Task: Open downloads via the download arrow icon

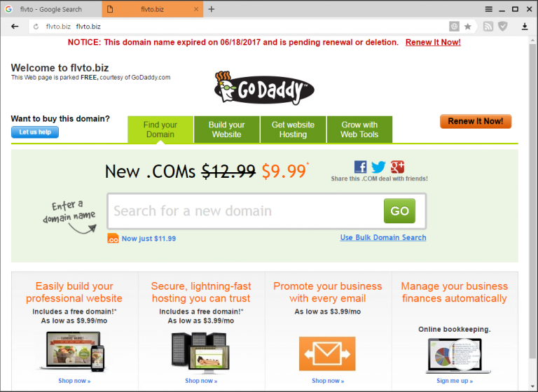Action: 525,27
